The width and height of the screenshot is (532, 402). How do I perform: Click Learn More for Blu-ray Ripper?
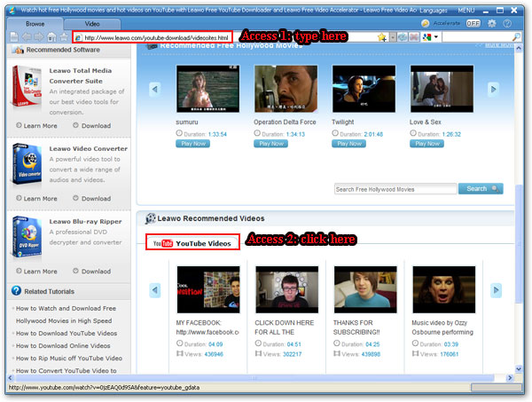coord(36,272)
